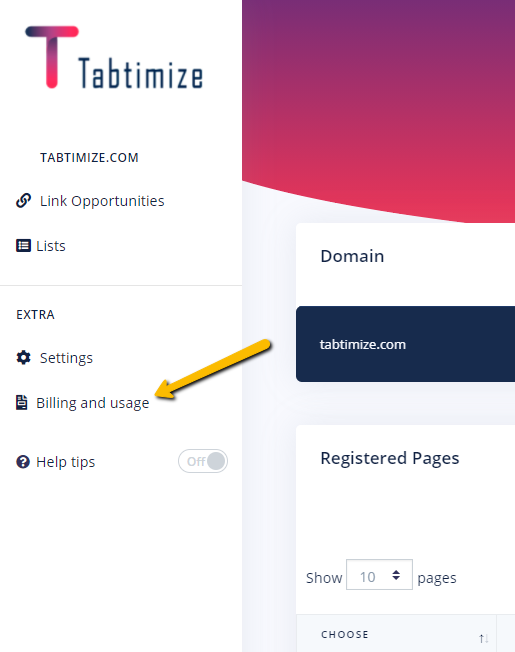Toggle the Help tips switch on

[203, 461]
